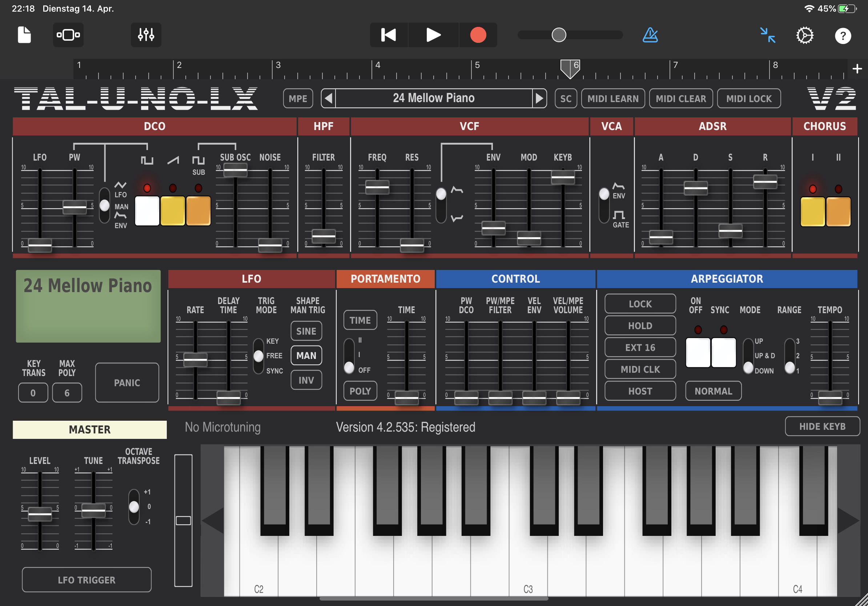868x606 pixels.
Task: Open the NORMAL arpeggiator dropdown
Action: point(714,391)
